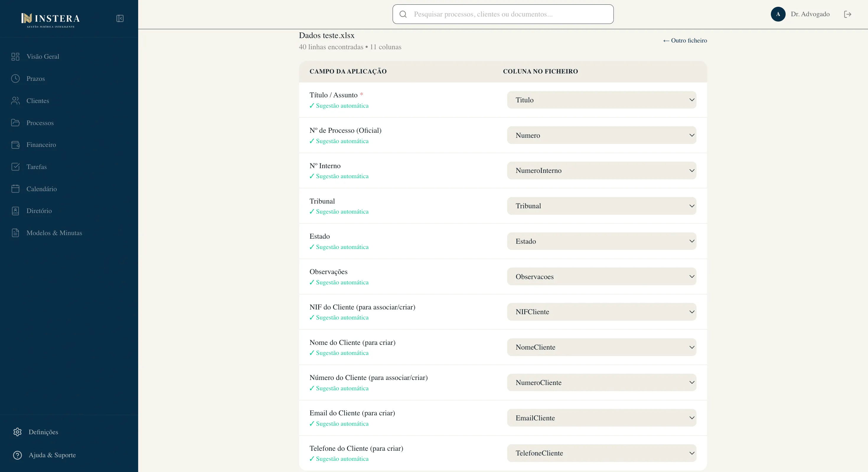The width and height of the screenshot is (868, 472).
Task: Click Sugestão automática under Estado
Action: [339, 247]
